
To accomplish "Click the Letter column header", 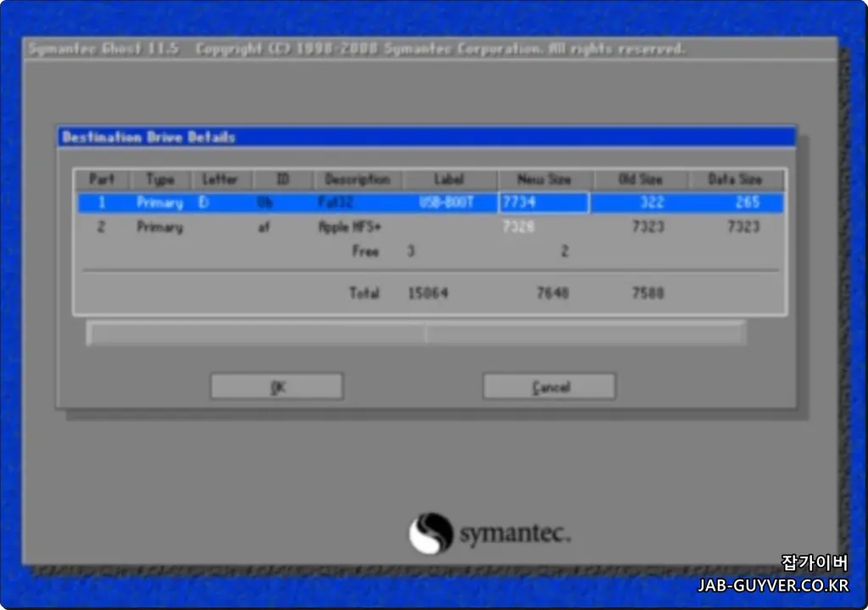I will point(220,180).
